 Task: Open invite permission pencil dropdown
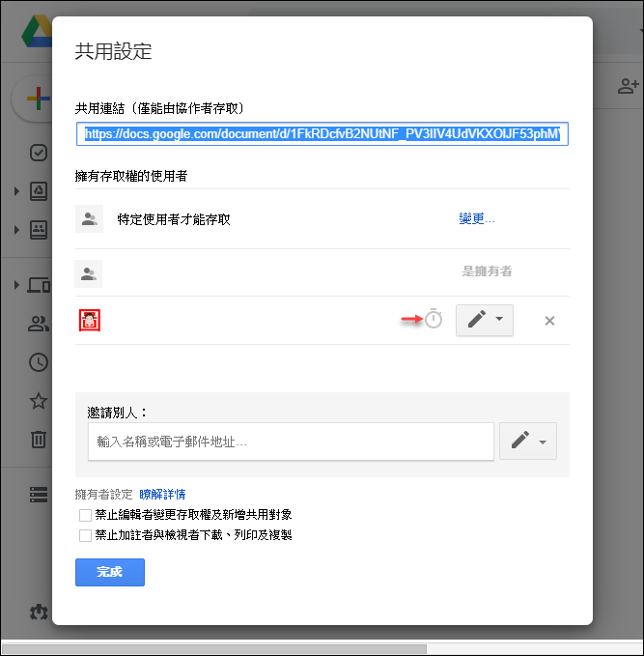coord(528,442)
